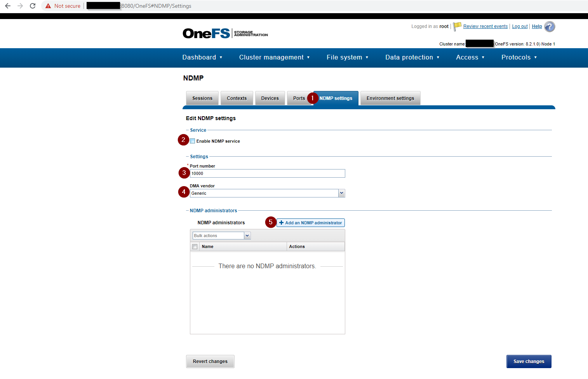588x379 pixels.
Task: Open the Data protection menu
Action: (x=409, y=57)
